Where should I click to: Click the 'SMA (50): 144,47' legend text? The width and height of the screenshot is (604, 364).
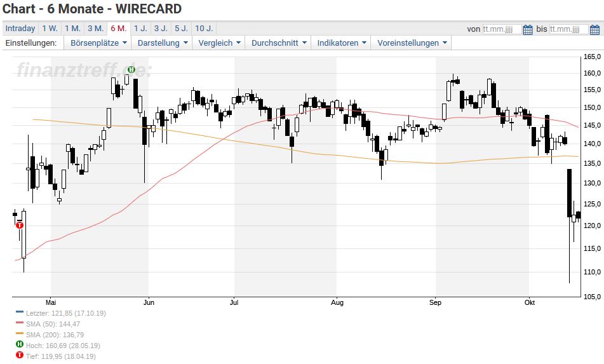(53, 324)
